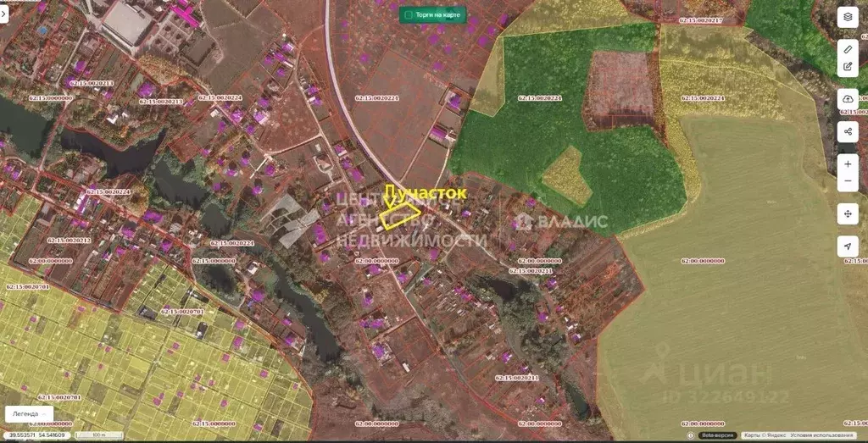Zoom out with the minus button
The image size is (868, 443).
(x=848, y=181)
